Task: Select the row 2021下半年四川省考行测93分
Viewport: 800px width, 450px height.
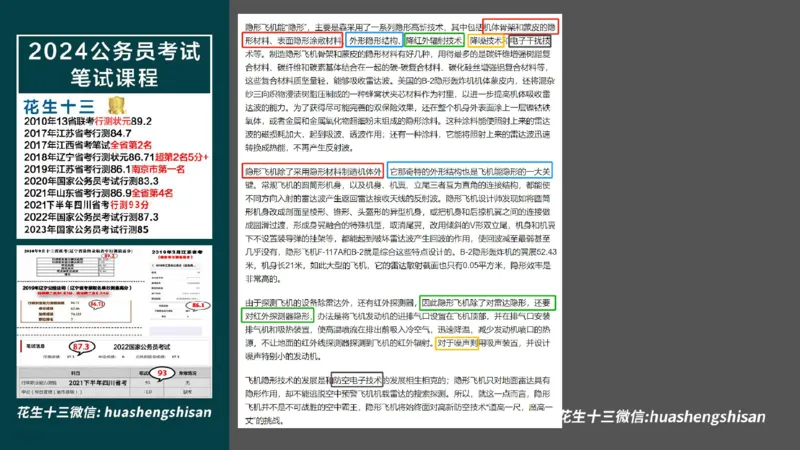Action: (86, 205)
